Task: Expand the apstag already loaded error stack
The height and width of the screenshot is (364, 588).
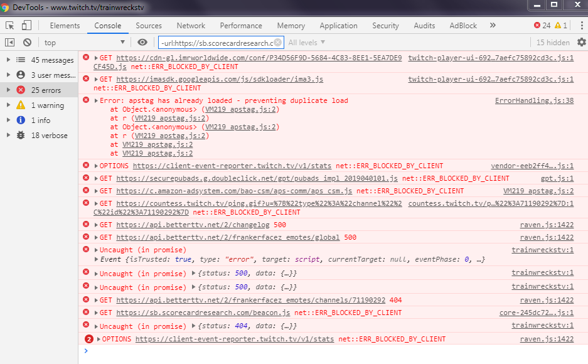Action: tap(96, 100)
